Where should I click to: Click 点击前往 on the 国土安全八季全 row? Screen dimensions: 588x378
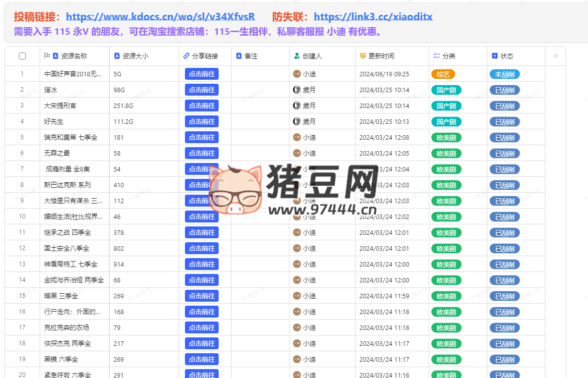201,248
